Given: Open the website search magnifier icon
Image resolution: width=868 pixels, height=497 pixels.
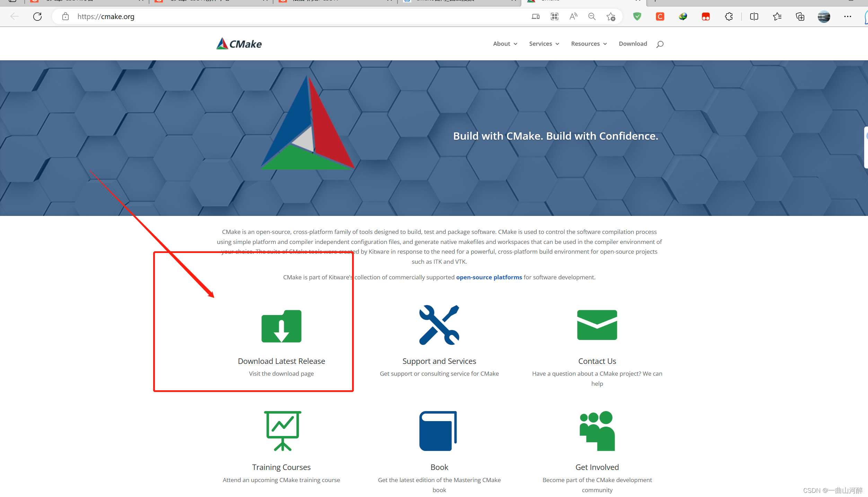Looking at the screenshot, I should 659,44.
